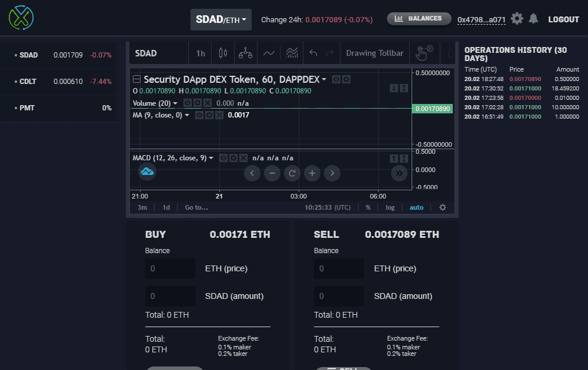This screenshot has height=370, width=588.
Task: Refresh the chart with the circular arrow icon
Action: [x=292, y=173]
